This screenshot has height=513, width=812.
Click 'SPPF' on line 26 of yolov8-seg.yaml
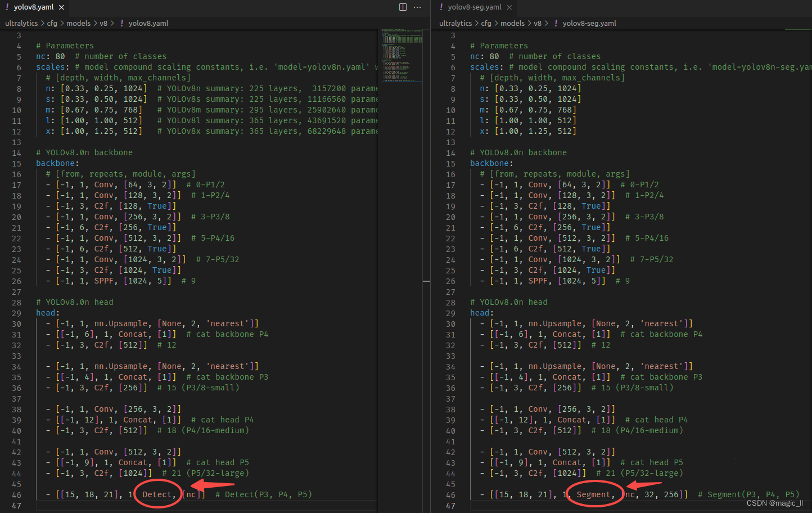pos(538,281)
